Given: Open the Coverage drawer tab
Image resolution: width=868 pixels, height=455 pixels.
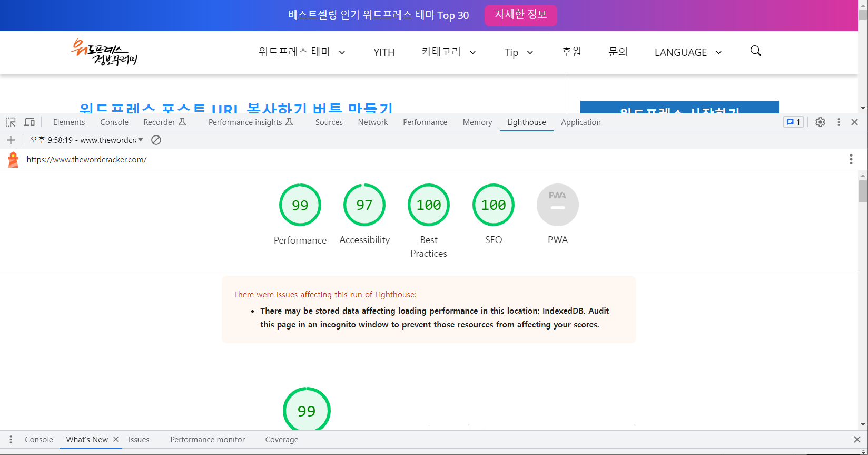Looking at the screenshot, I should [x=282, y=440].
